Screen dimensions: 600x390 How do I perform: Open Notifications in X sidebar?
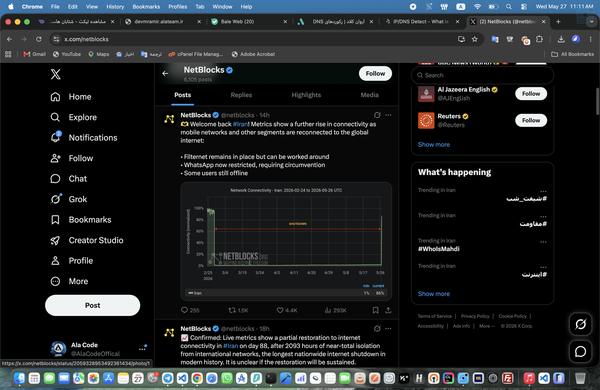click(84, 138)
